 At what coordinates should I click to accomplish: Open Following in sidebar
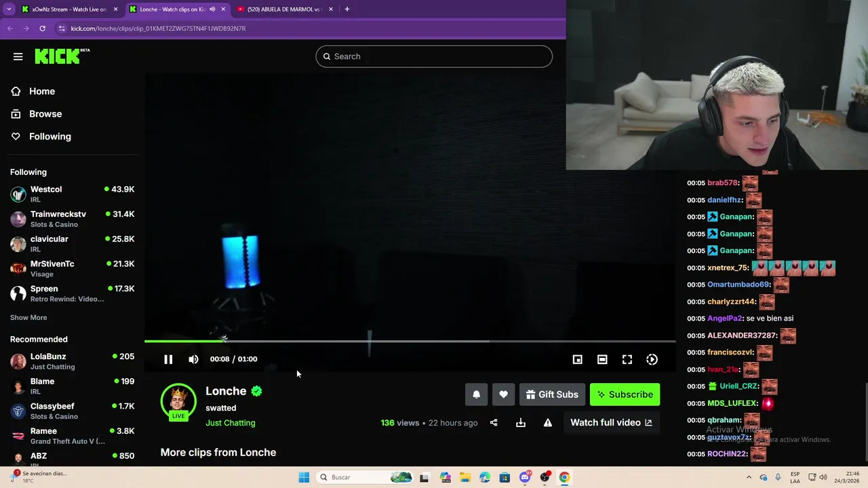coord(50,136)
